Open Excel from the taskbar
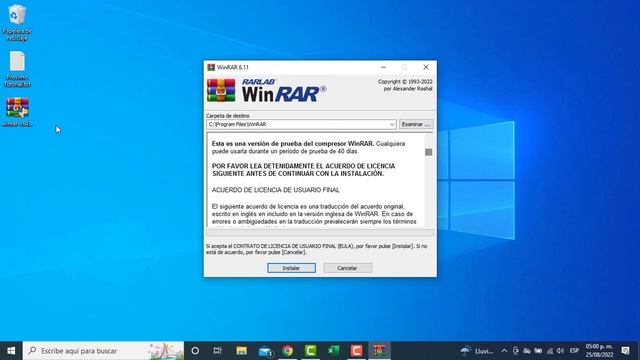Screen dimensions: 640x360 pos(333,351)
